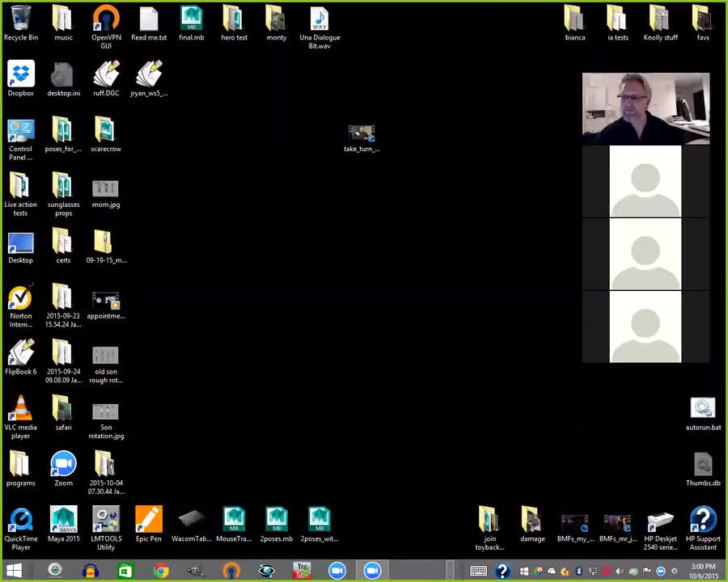Select the poses_for folder icon
This screenshot has height=582, width=728.
(x=63, y=135)
